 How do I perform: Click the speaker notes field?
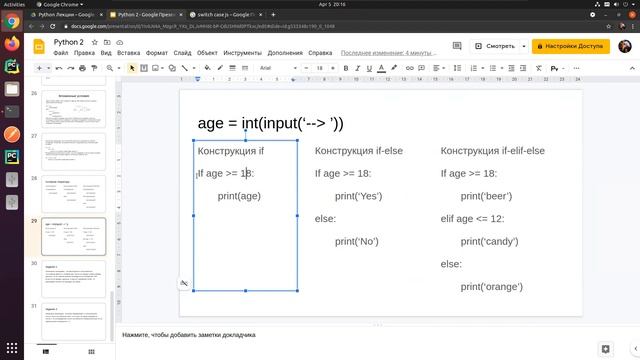coord(378,335)
